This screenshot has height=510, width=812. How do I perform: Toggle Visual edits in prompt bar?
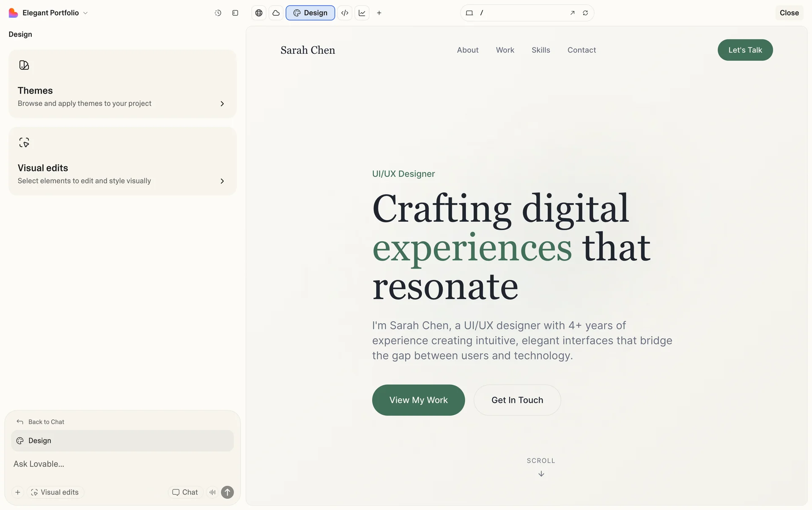pos(55,492)
